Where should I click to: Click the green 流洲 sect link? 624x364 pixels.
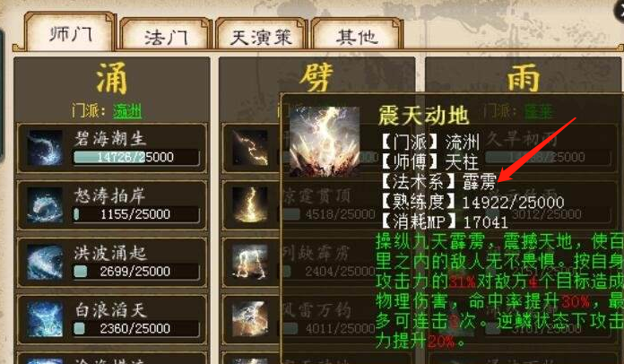pyautogui.click(x=127, y=110)
